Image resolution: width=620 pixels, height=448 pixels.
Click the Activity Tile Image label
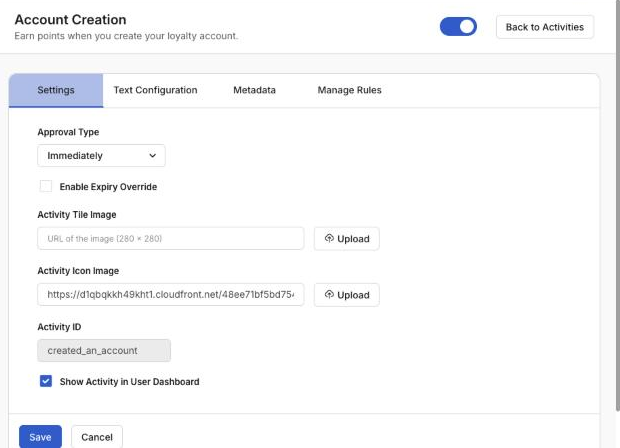(x=77, y=215)
